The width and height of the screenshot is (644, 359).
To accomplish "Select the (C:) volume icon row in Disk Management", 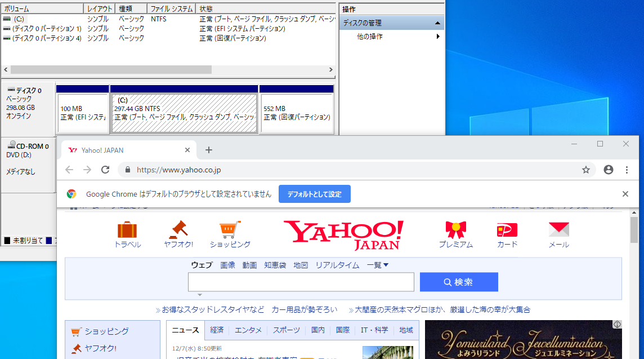I will tap(7, 19).
